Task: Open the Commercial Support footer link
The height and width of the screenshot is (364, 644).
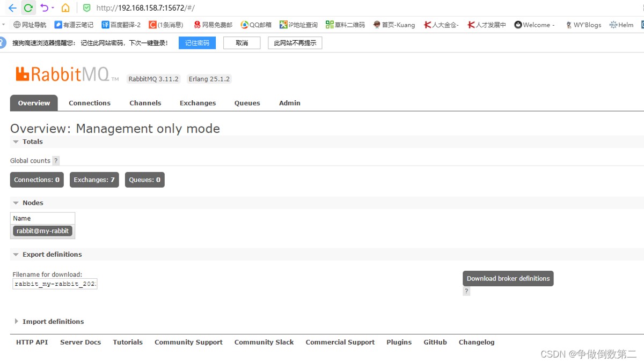Action: pyautogui.click(x=340, y=342)
